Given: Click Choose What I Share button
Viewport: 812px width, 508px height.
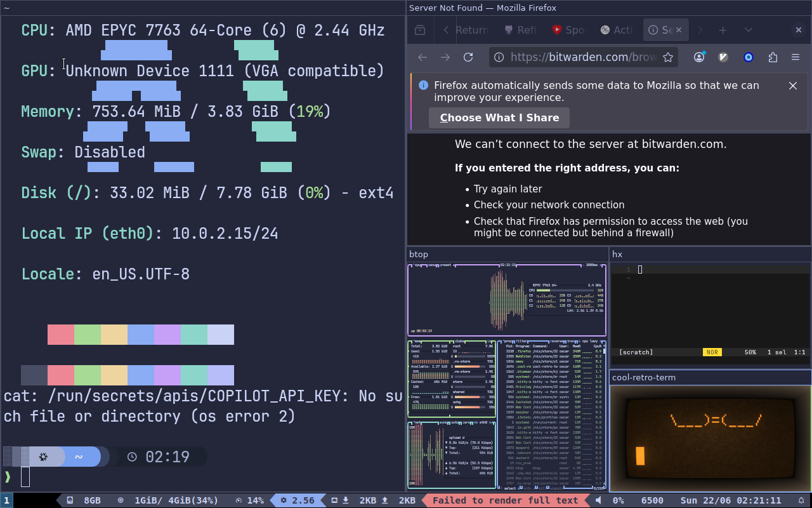Looking at the screenshot, I should (x=499, y=117).
